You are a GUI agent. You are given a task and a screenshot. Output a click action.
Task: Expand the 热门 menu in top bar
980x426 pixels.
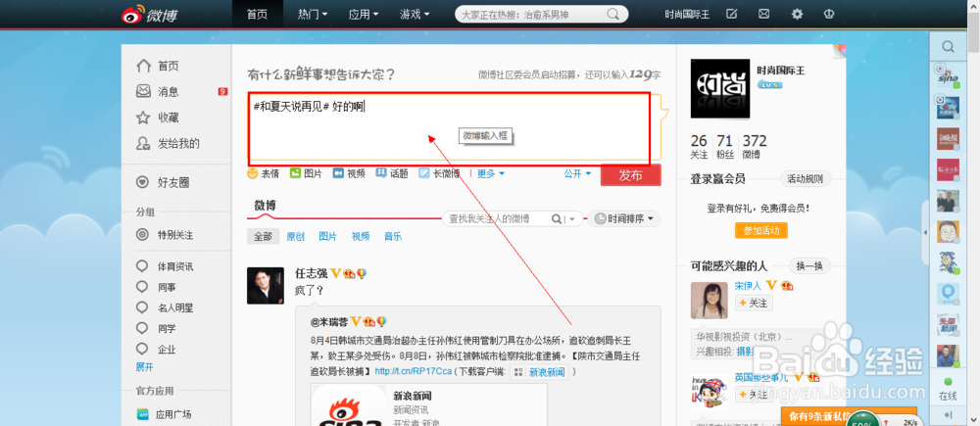point(313,14)
